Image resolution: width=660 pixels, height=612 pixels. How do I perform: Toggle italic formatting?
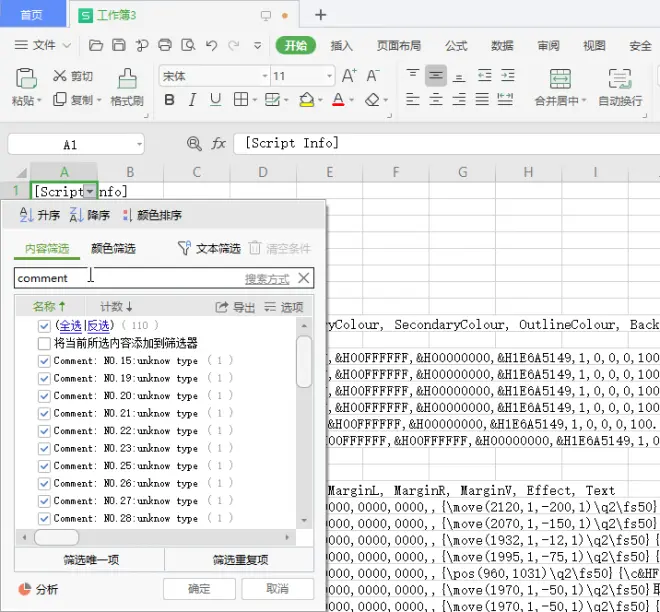point(192,100)
